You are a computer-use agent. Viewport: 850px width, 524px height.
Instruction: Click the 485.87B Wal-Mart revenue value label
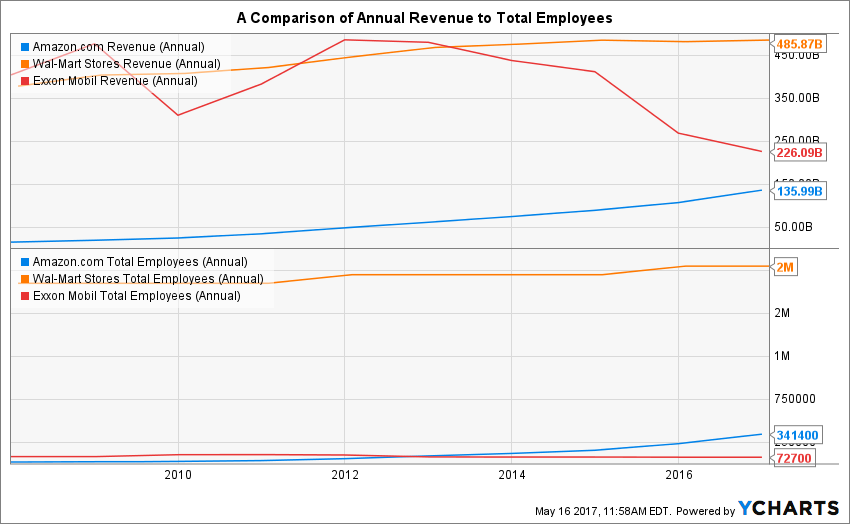(800, 44)
